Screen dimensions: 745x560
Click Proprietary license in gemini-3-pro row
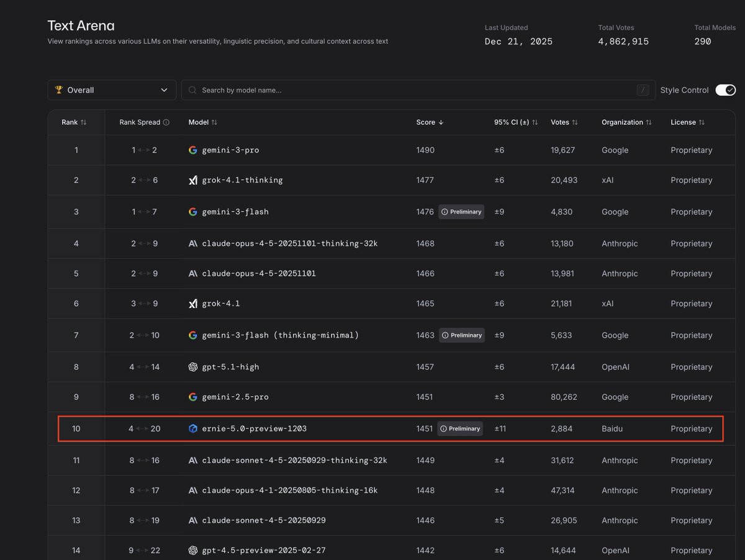[692, 150]
